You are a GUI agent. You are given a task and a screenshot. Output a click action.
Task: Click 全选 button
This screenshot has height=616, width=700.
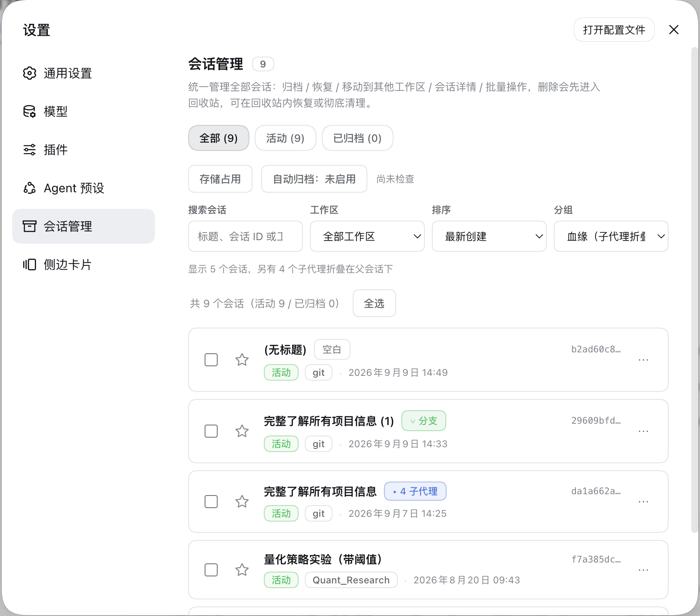pyautogui.click(x=374, y=303)
